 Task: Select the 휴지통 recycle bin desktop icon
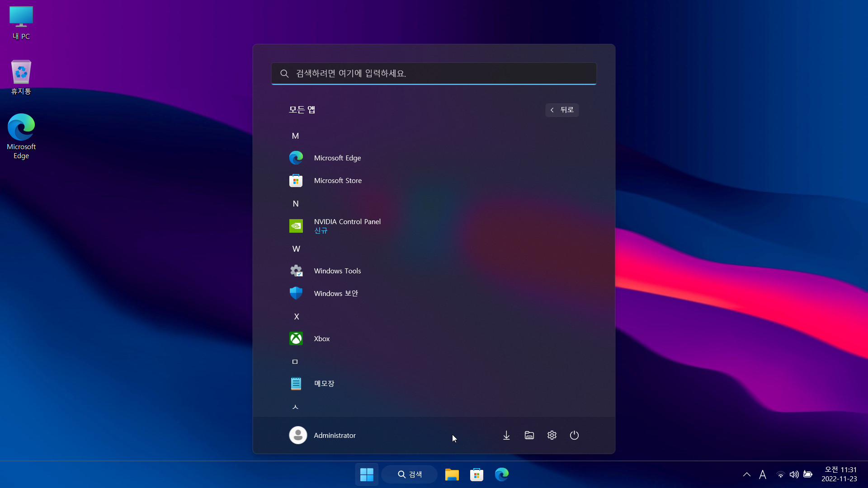pyautogui.click(x=21, y=77)
